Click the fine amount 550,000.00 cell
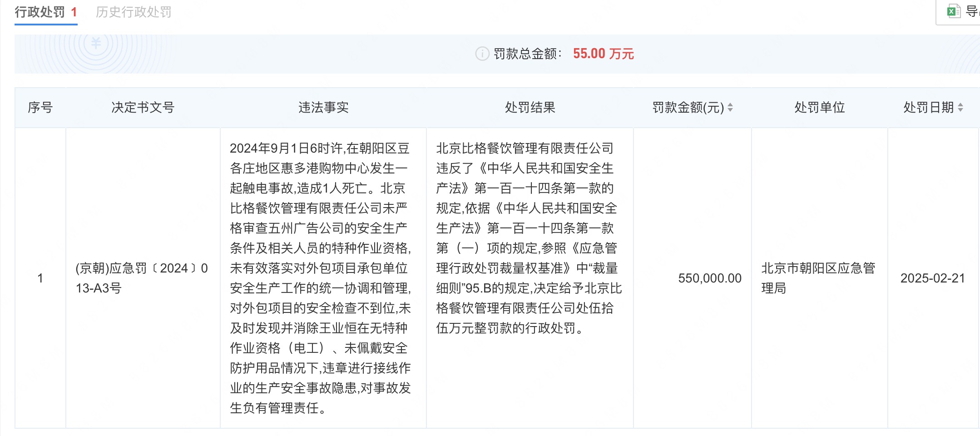 click(x=710, y=278)
